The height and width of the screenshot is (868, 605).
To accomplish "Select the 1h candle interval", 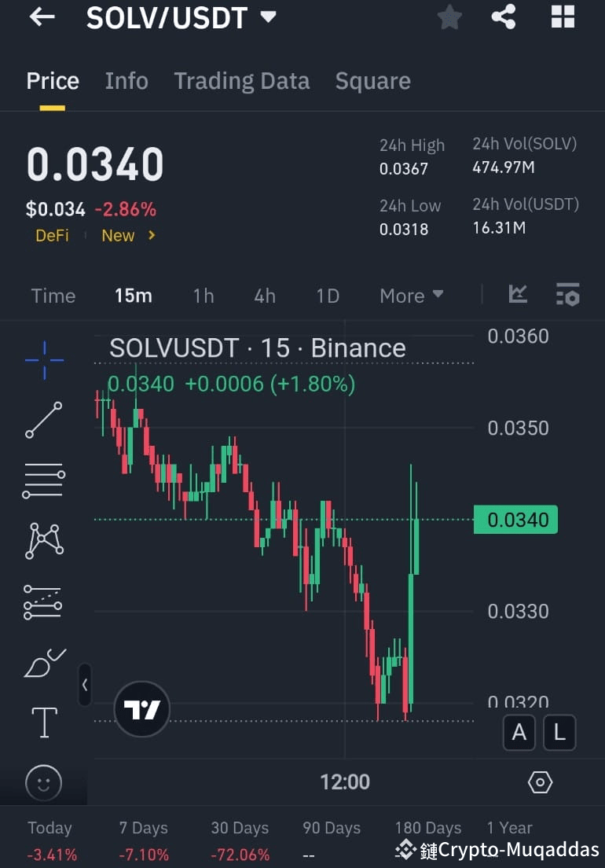I will click(x=203, y=296).
